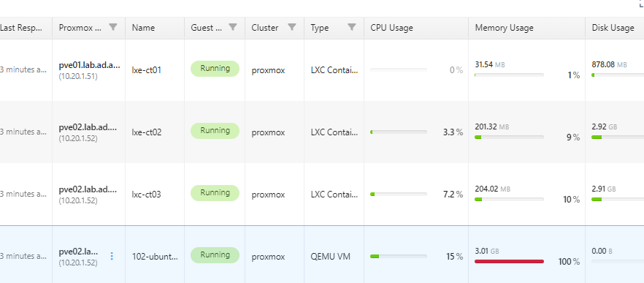
Task: Click memory bar for 201.32 MB
Action: click(510, 137)
